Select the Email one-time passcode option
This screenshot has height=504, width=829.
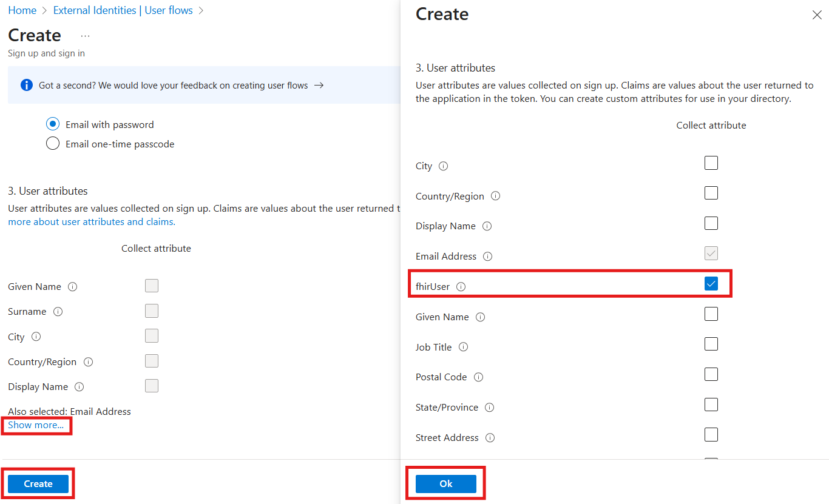(53, 143)
